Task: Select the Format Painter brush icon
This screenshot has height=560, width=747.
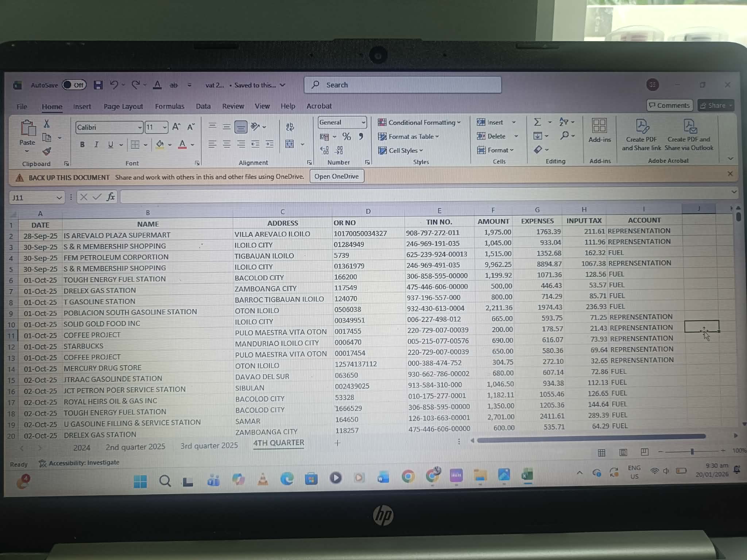Action: pyautogui.click(x=47, y=151)
